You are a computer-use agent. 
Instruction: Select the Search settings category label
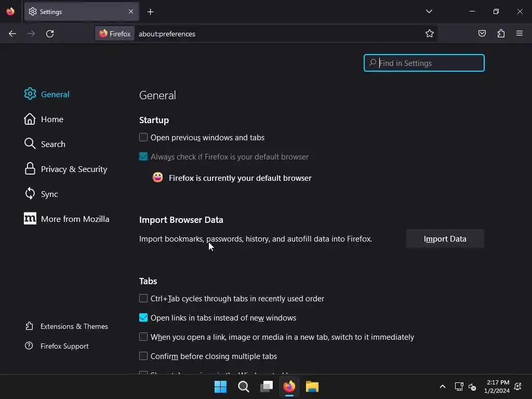point(53,144)
